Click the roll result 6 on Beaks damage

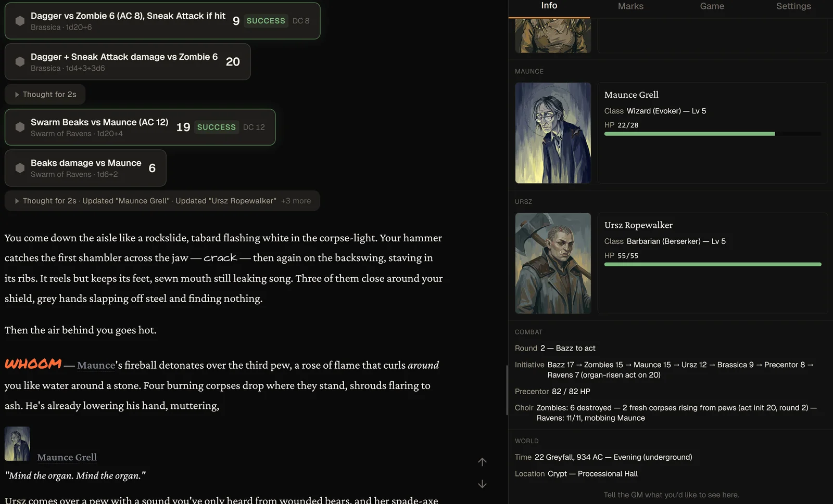click(x=152, y=168)
